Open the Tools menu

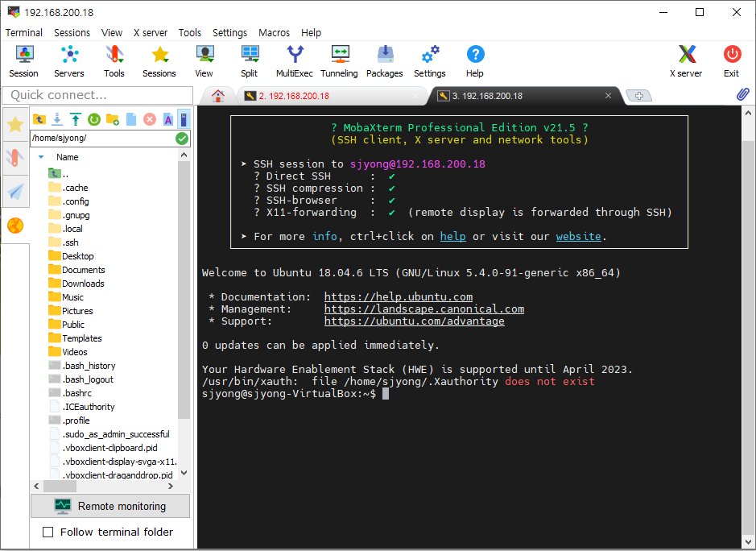click(190, 32)
